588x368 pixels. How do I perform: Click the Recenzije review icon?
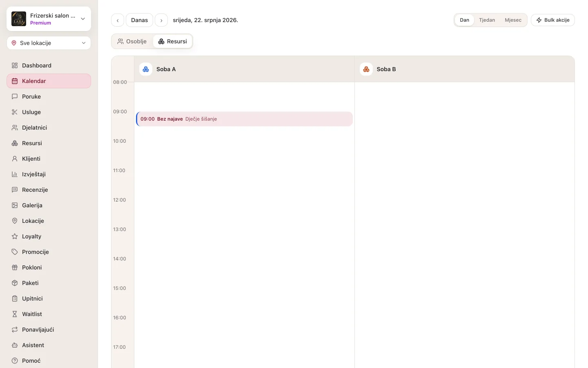(15, 190)
